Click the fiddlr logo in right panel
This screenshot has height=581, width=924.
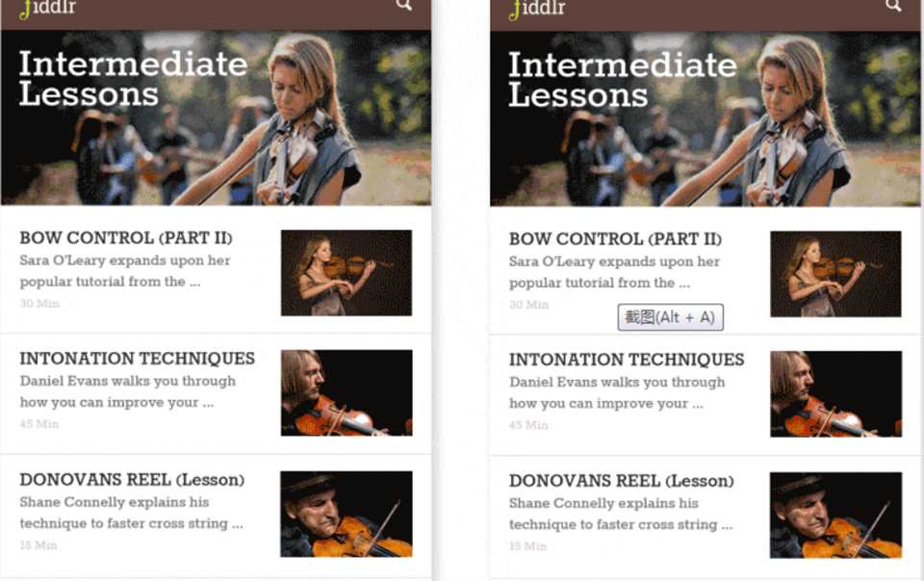pos(537,9)
